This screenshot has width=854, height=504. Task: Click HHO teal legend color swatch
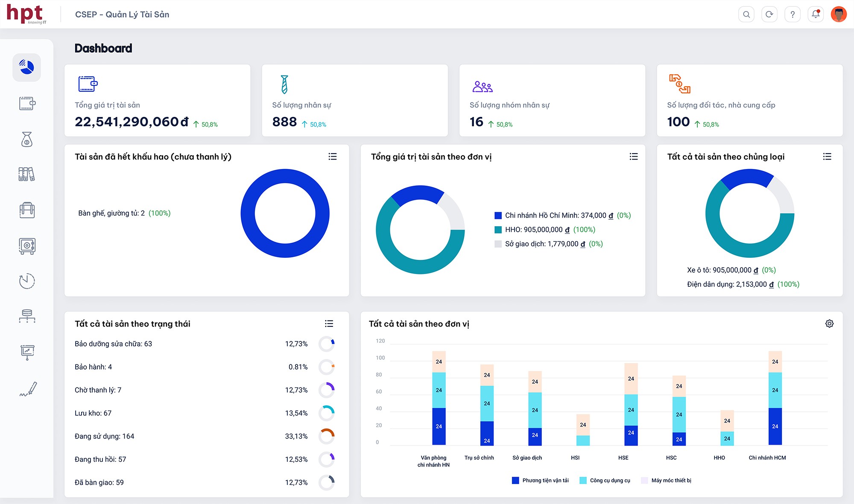(498, 230)
